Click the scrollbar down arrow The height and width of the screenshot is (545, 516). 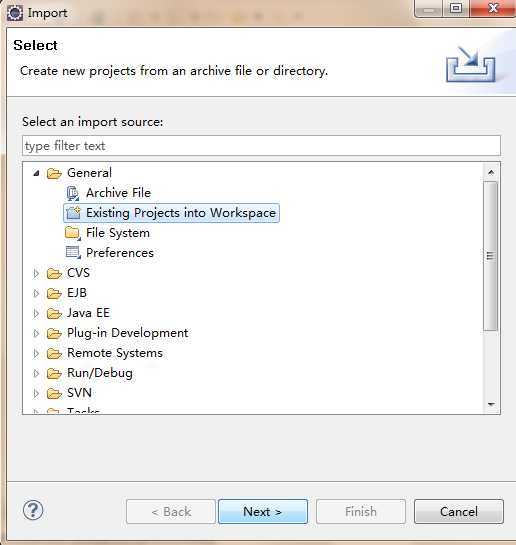(491, 404)
